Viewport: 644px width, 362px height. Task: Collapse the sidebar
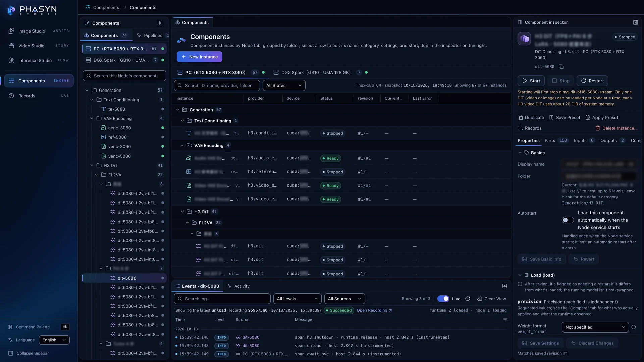[x=29, y=353]
